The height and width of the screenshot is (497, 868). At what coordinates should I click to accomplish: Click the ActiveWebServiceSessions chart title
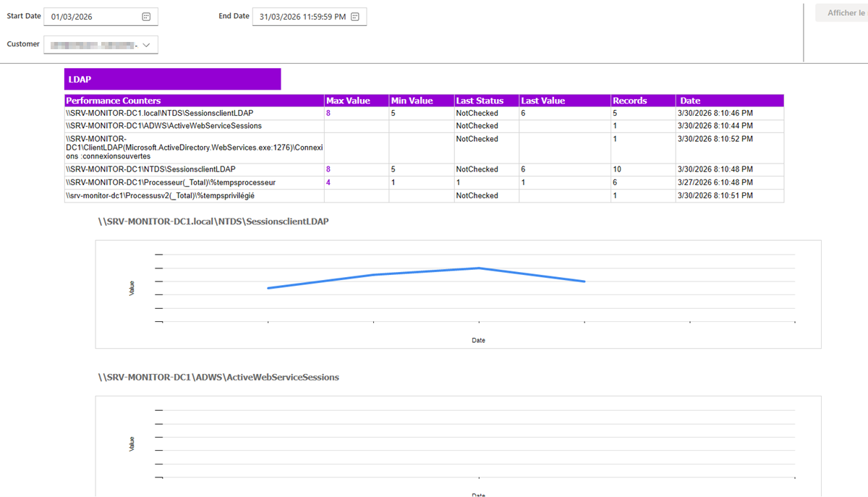tap(218, 377)
